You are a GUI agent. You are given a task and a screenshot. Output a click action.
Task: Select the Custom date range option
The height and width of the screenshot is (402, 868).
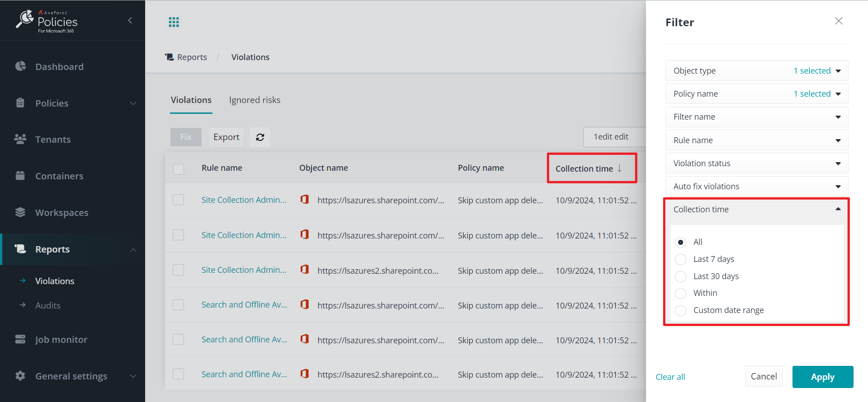point(680,310)
